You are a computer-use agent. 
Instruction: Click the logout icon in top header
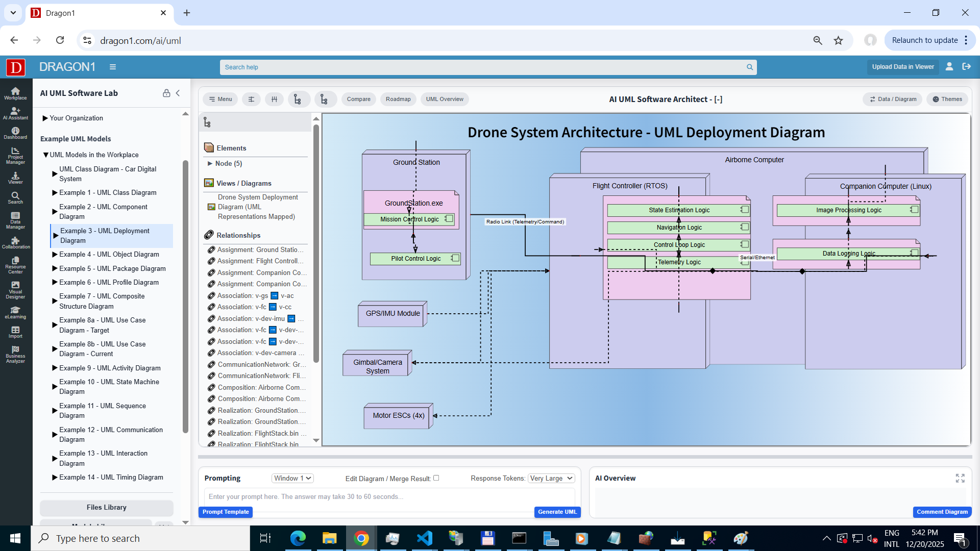(x=966, y=66)
